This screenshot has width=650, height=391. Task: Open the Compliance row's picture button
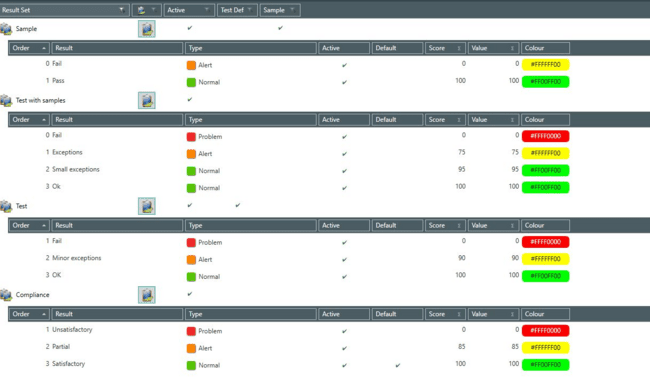147,295
